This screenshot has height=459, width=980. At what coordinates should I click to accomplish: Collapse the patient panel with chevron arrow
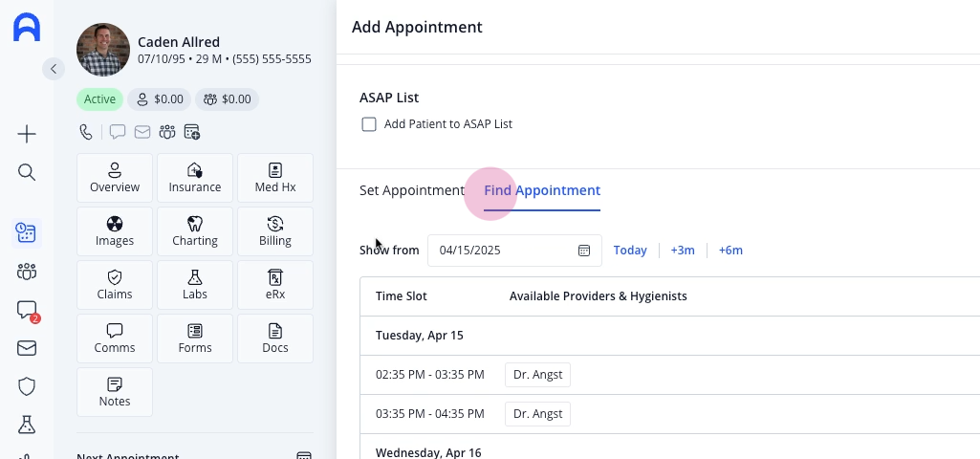pyautogui.click(x=54, y=69)
